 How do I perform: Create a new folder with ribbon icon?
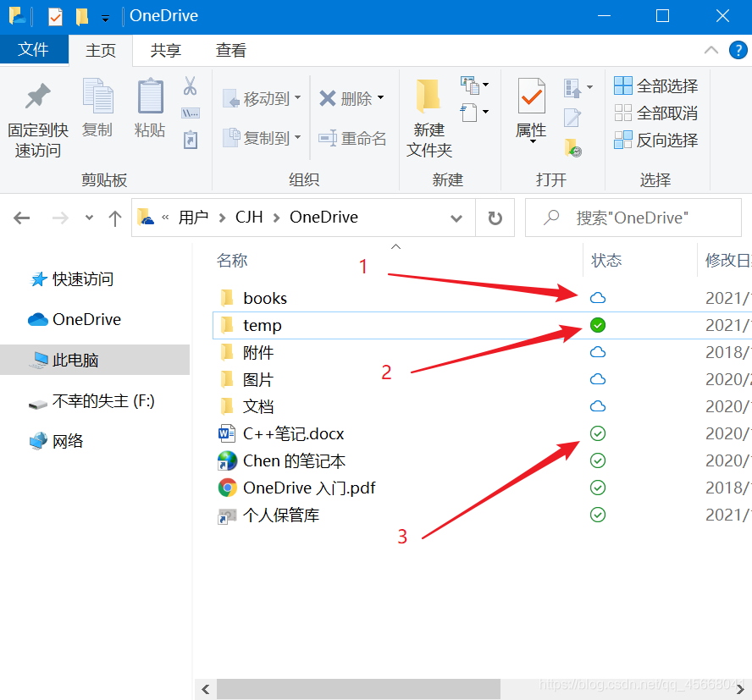tap(429, 96)
